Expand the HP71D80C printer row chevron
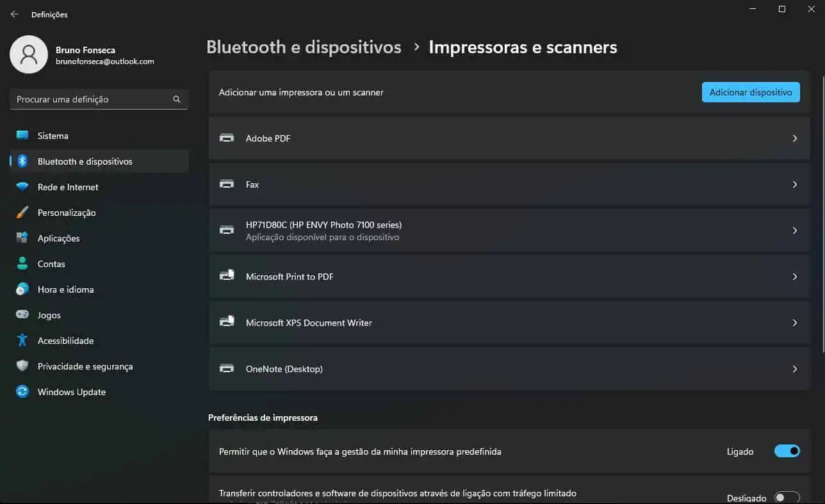The image size is (825, 504). tap(795, 231)
